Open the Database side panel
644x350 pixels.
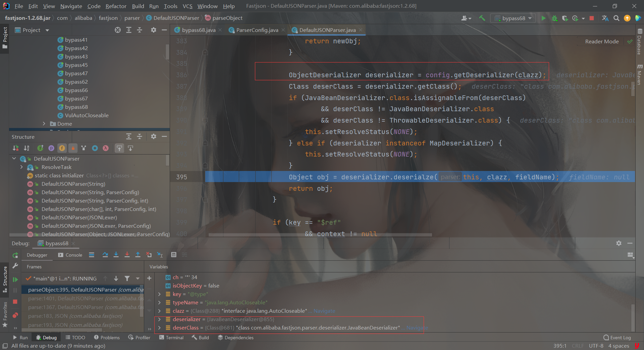(x=639, y=42)
